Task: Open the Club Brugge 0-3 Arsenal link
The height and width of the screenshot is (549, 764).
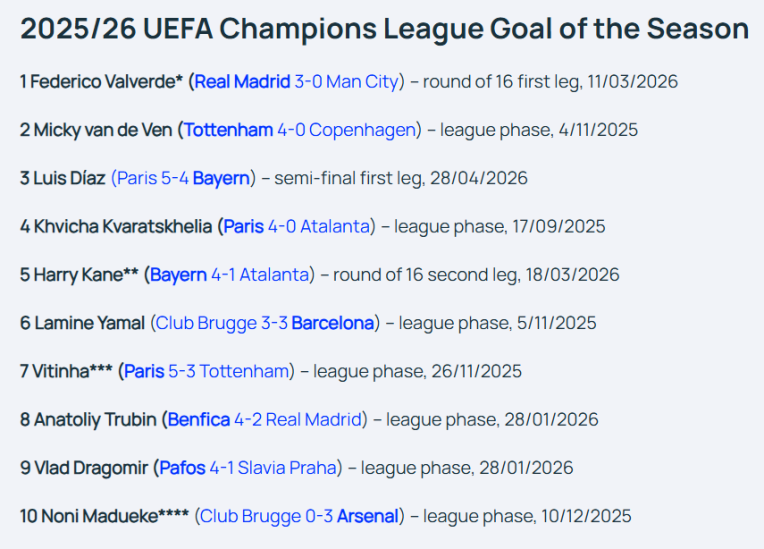Action: pos(299,516)
